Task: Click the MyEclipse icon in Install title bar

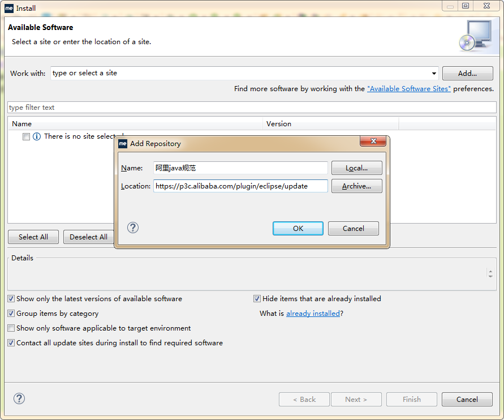Action: tap(9, 8)
